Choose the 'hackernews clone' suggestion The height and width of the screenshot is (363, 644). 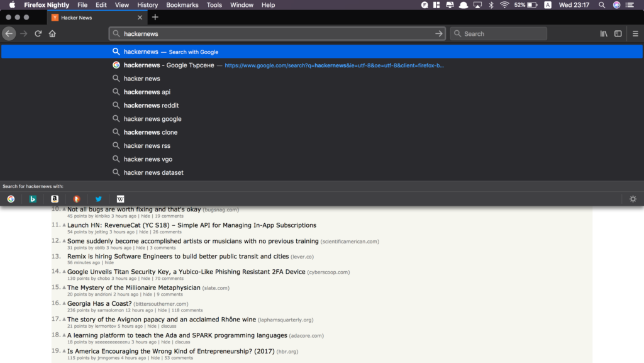point(322,132)
